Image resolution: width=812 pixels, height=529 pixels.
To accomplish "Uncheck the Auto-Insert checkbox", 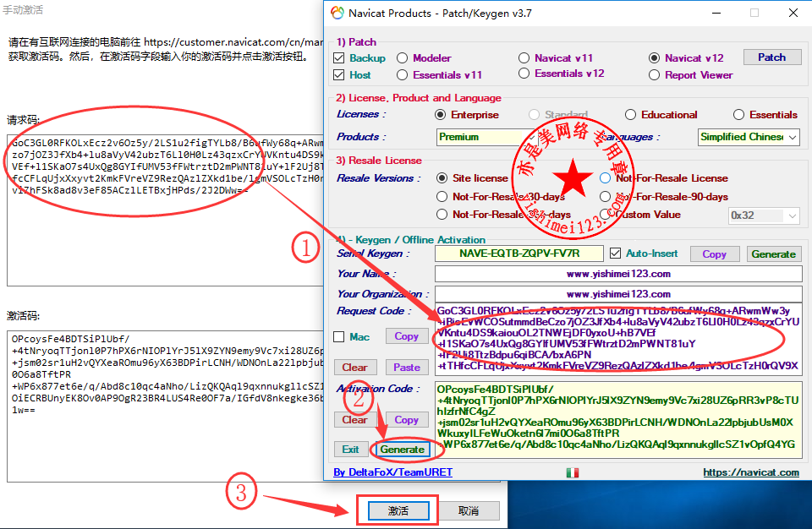I will 616,254.
